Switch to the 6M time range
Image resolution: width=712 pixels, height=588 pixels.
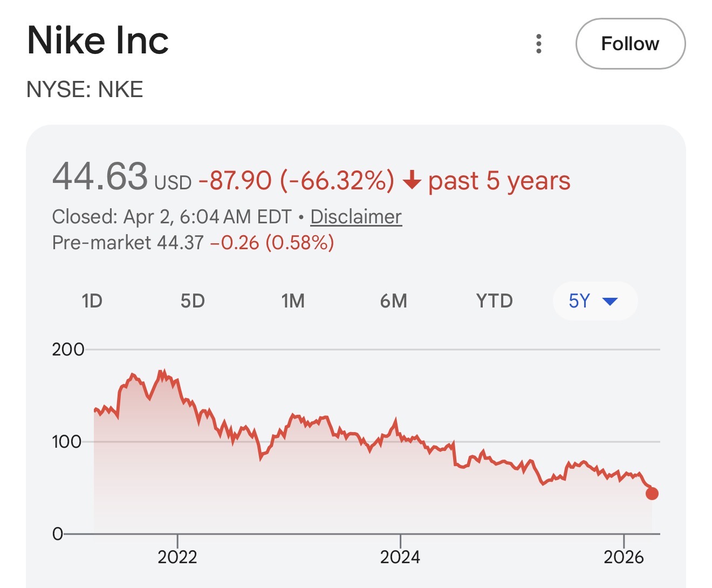[394, 300]
